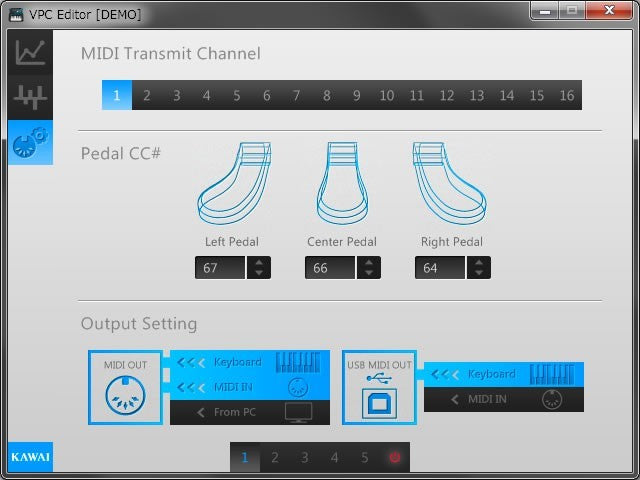Open the touch curve graph page
Screen dimensions: 640x480
pos(30,52)
